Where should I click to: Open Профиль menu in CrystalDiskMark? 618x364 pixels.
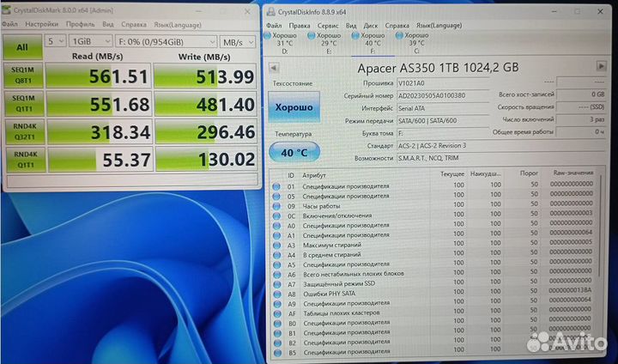[x=80, y=24]
